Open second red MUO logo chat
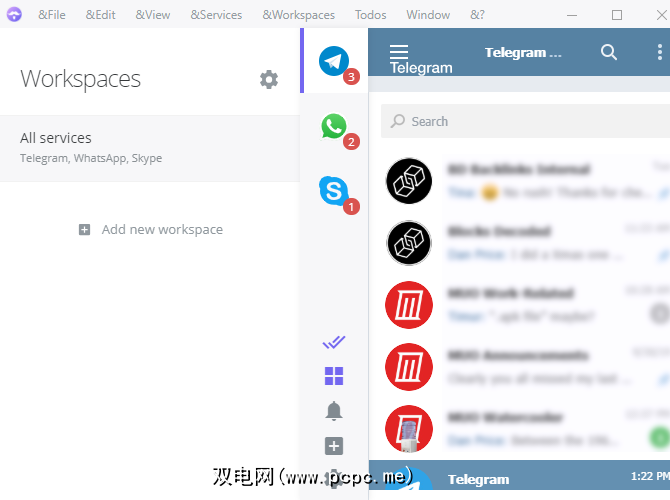This screenshot has height=500, width=670. pyautogui.click(x=519, y=367)
